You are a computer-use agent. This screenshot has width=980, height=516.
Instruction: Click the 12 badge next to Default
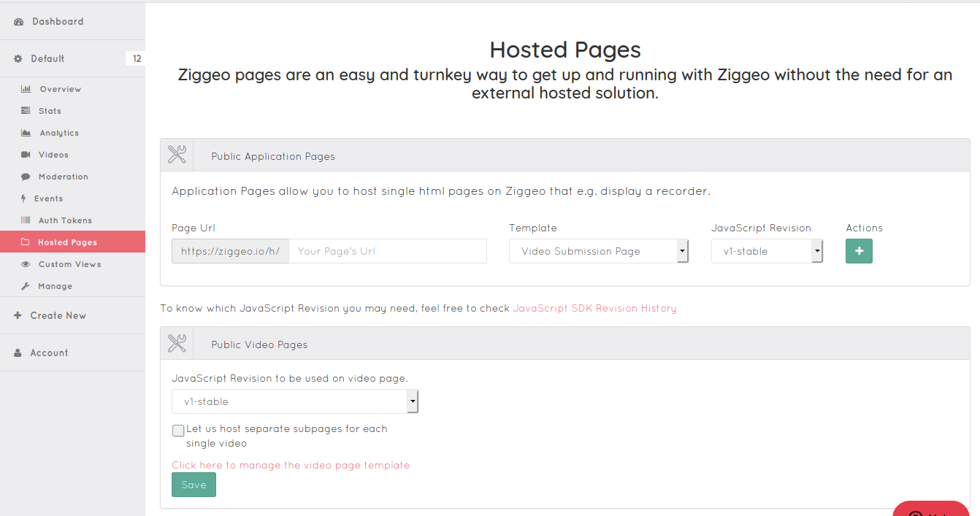(136, 59)
